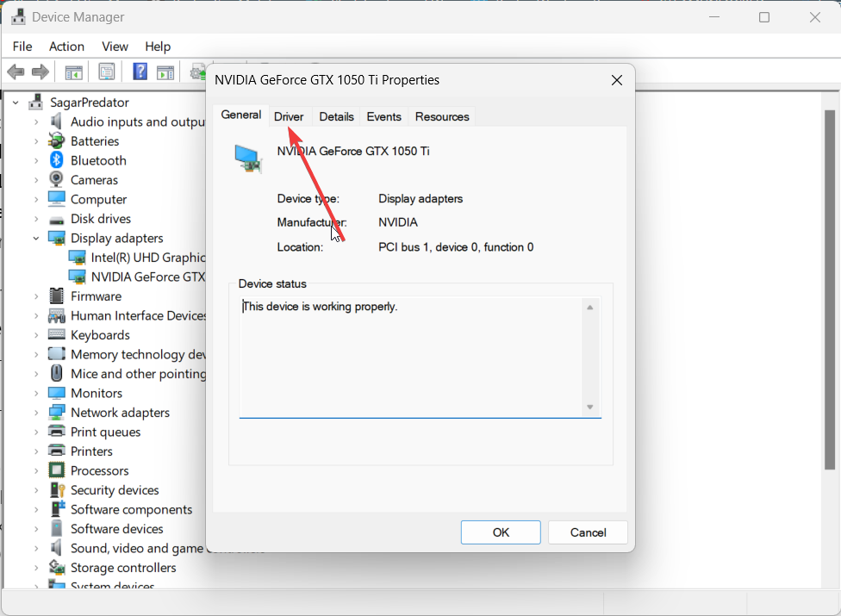Select the Human Interface Devices icon
The height and width of the screenshot is (616, 841).
56,315
